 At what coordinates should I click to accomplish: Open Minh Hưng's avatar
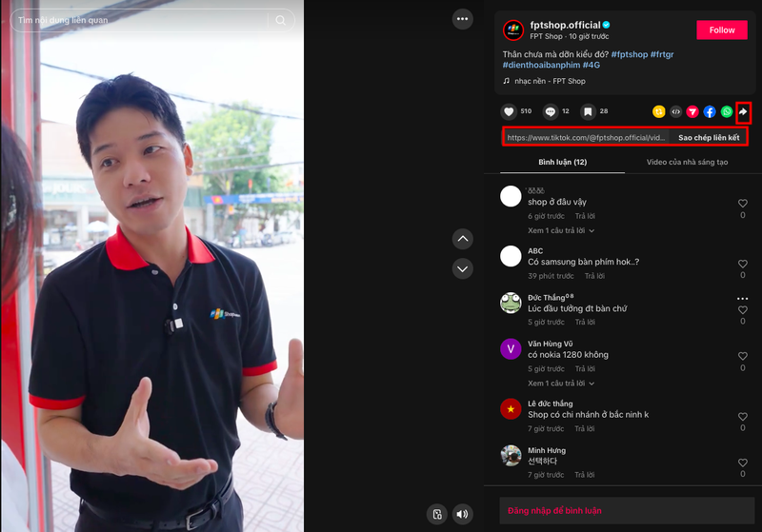point(511,455)
